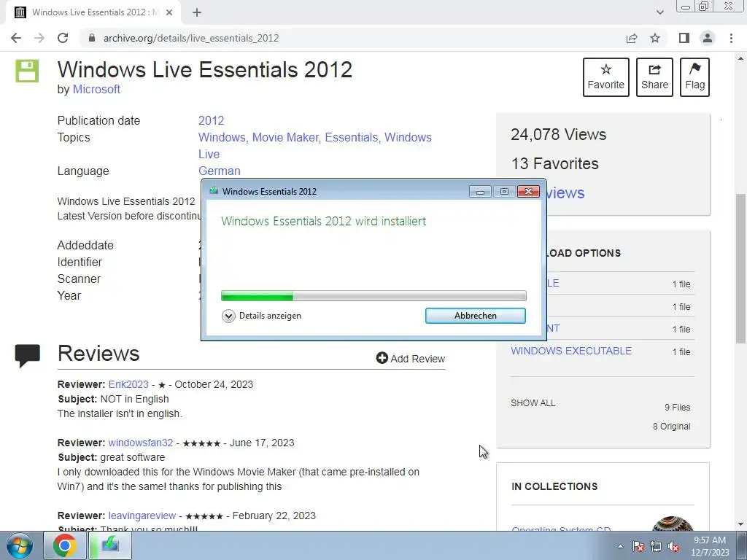This screenshot has width=747, height=560.
Task: Click SHOW ALL download files
Action: tap(533, 402)
